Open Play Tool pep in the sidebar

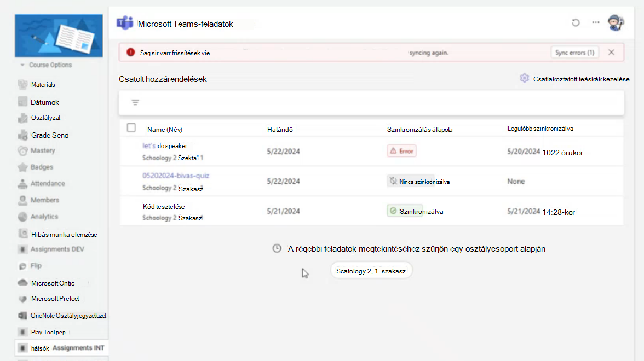pyautogui.click(x=48, y=332)
